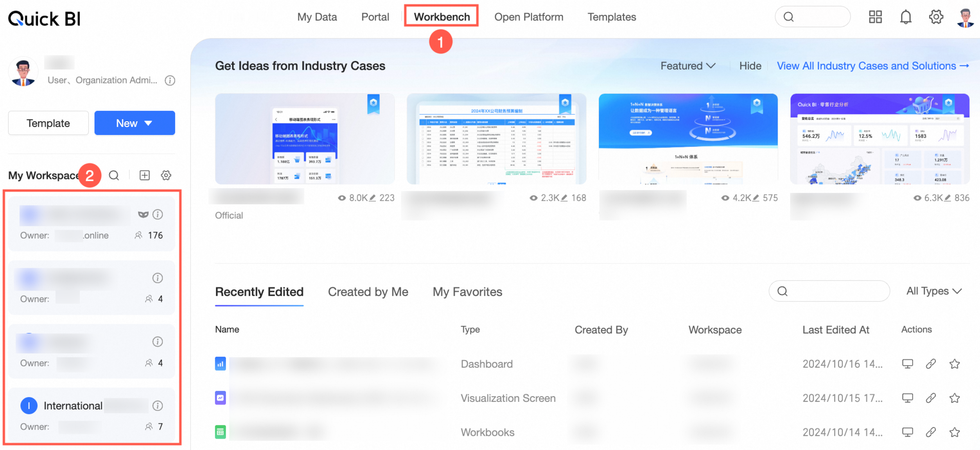
Task: Toggle favorite star on Visualization Screen row
Action: click(x=955, y=398)
